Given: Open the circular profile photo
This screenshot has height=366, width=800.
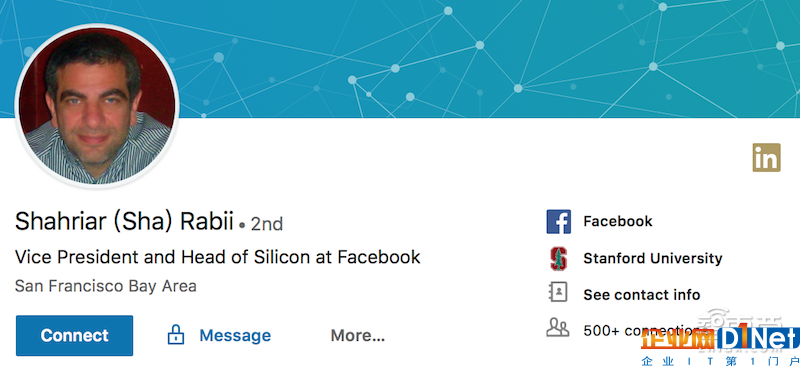Looking at the screenshot, I should 97,106.
